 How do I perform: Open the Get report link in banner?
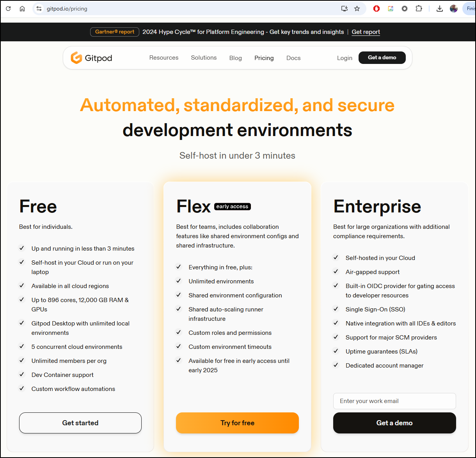[366, 32]
